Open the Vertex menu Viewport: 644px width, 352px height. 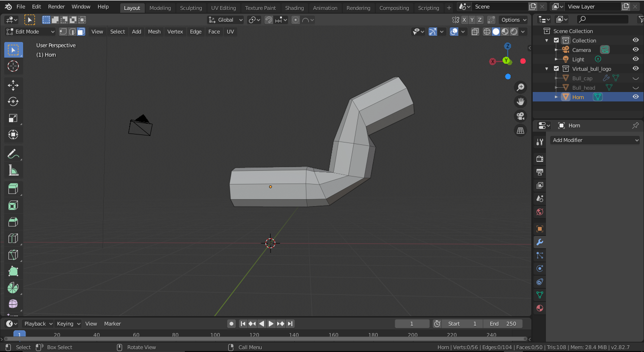175,32
